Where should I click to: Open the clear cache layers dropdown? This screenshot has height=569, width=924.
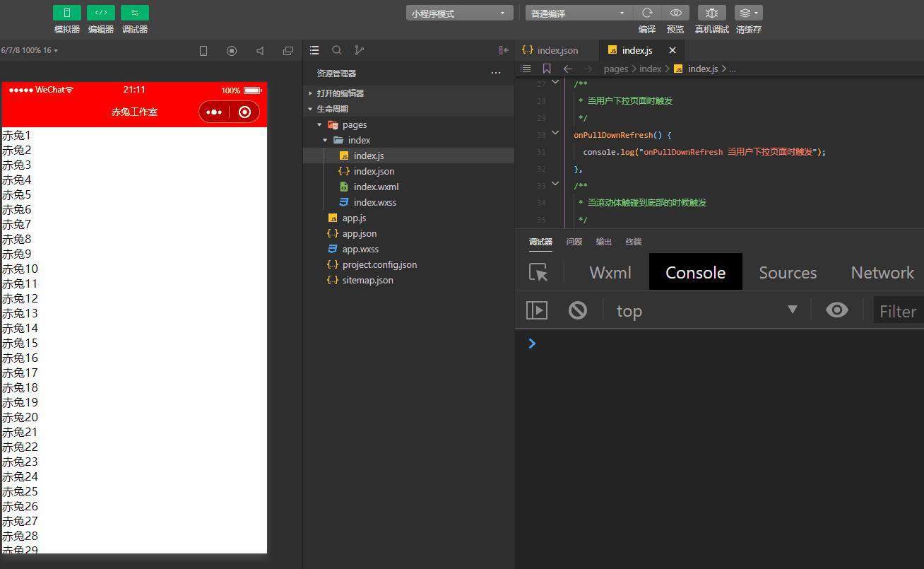click(749, 13)
